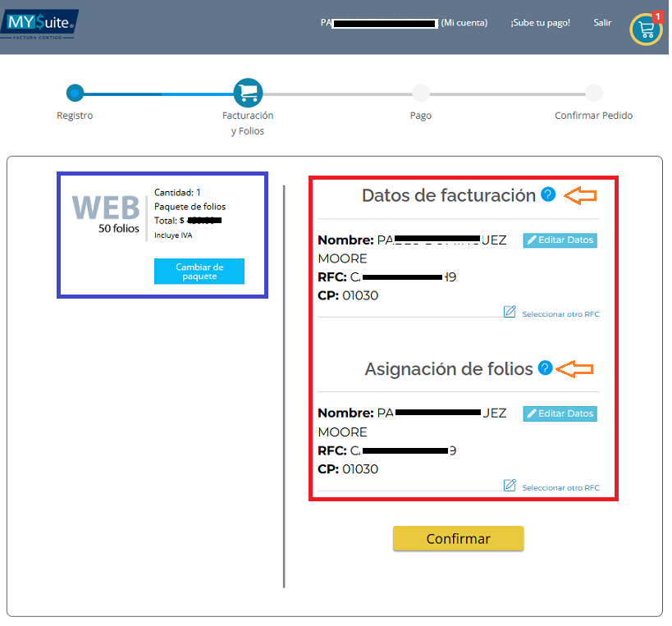Screen dimensions: 672x626
Task: Select the Facturación y Folios cart step icon
Action: [x=248, y=93]
